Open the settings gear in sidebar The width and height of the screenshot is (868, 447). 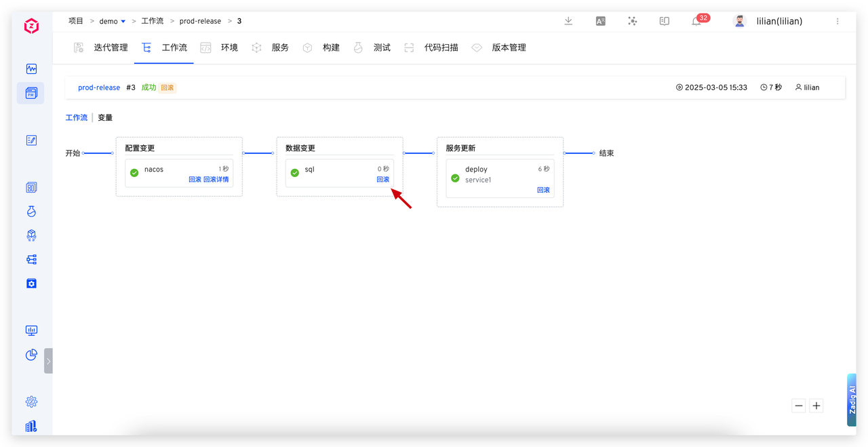coord(31,402)
